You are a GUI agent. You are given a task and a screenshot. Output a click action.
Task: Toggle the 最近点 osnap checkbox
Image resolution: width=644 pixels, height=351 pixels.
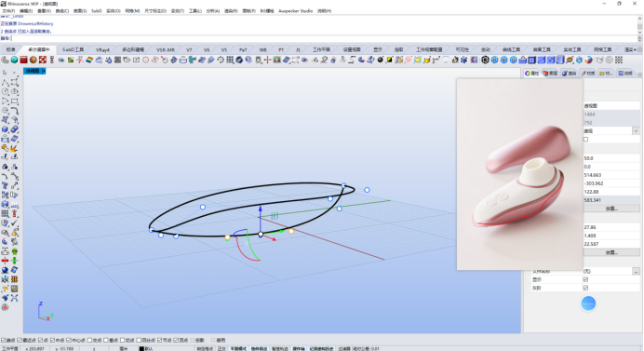tap(20, 341)
